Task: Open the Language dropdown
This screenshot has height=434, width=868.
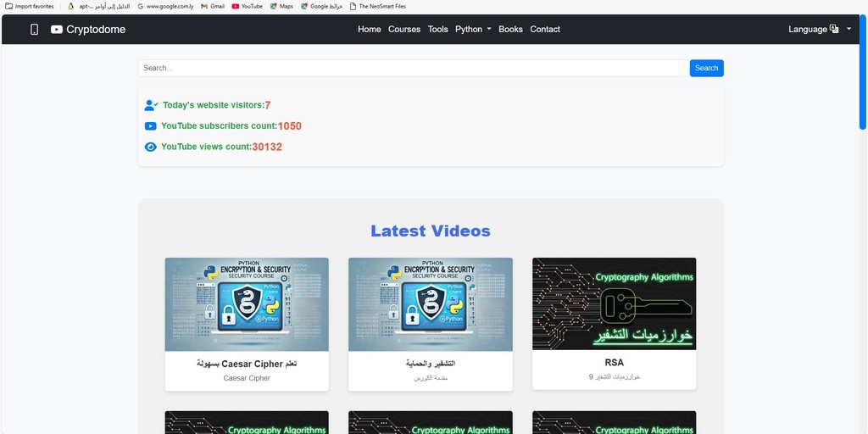Action: click(x=820, y=30)
